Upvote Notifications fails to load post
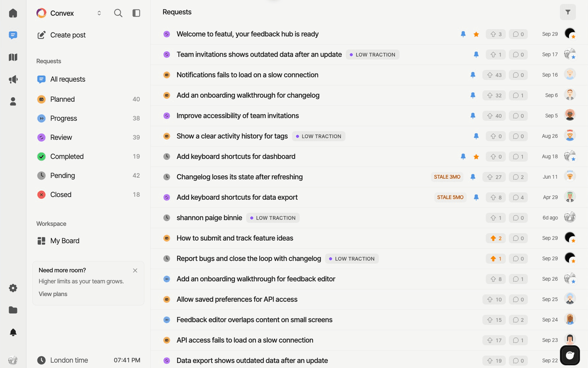This screenshot has width=588, height=368. pos(494,75)
